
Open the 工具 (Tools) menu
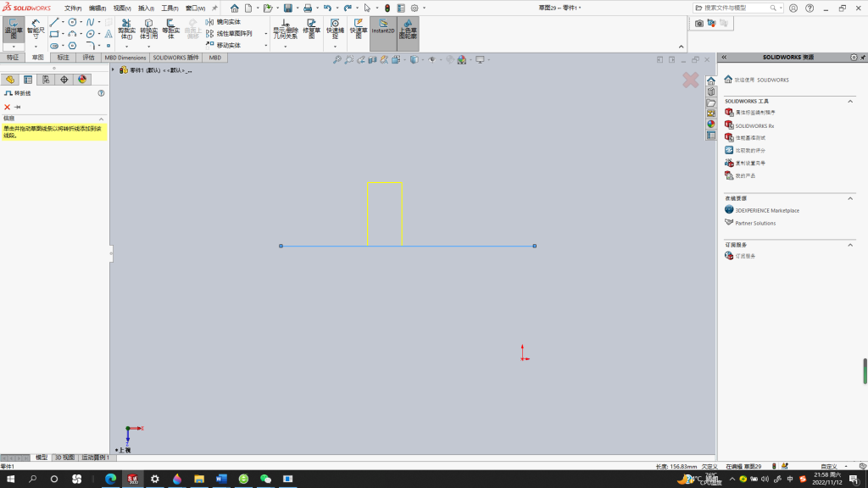coord(170,8)
